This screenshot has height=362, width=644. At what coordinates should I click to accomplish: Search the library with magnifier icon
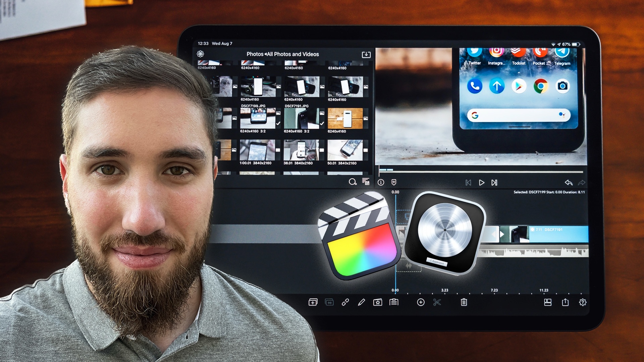(352, 182)
